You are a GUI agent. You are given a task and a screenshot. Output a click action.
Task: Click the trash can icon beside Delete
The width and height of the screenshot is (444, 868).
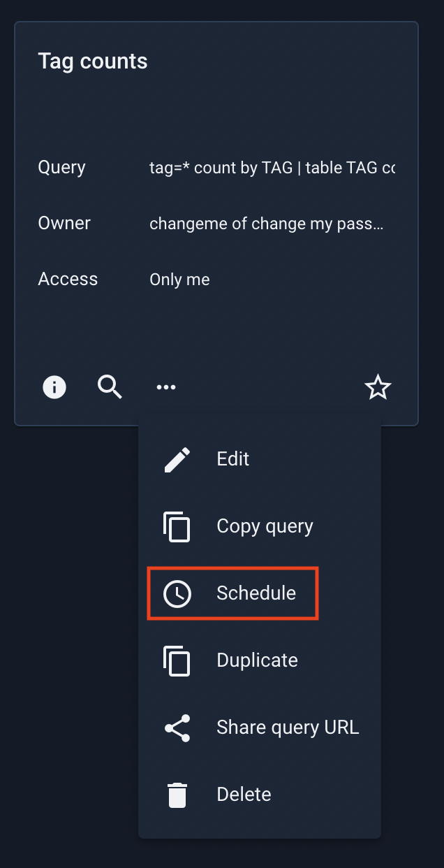(x=177, y=795)
